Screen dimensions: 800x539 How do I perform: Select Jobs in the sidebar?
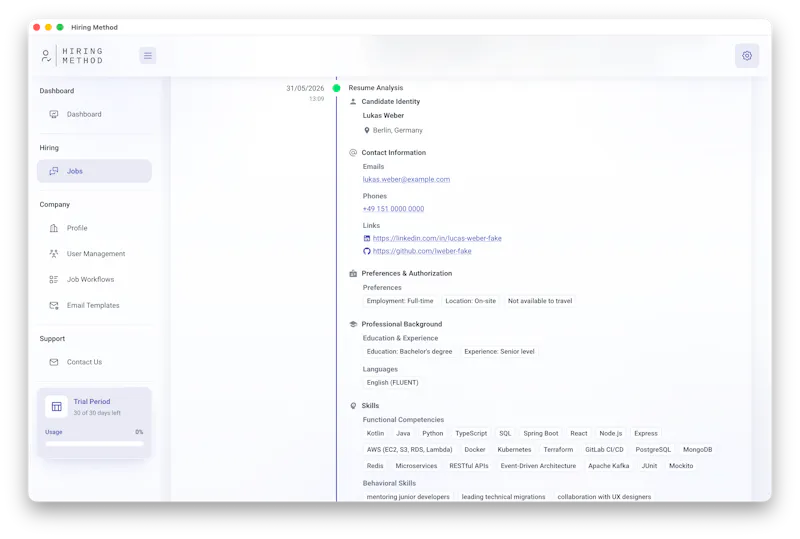[x=94, y=171]
